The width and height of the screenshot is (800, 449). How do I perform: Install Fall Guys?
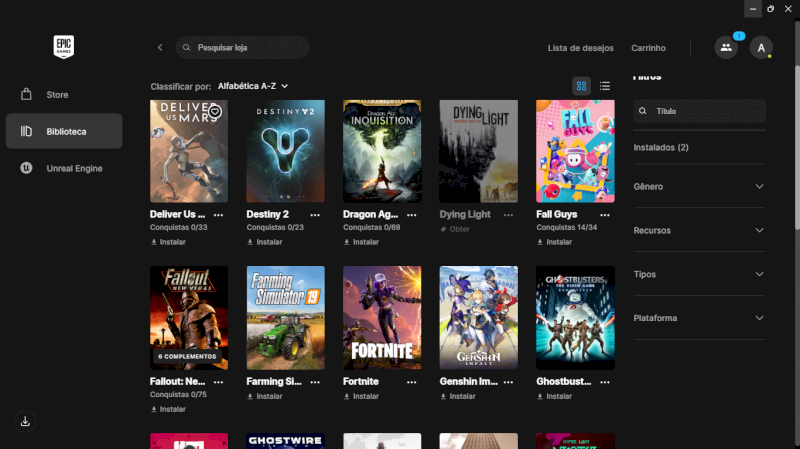click(555, 242)
